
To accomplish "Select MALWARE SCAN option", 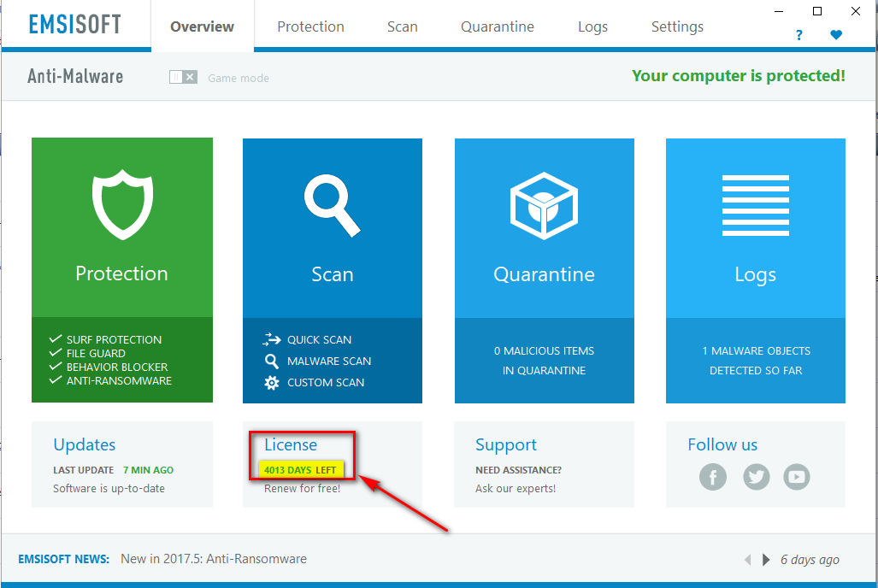I will [329, 362].
